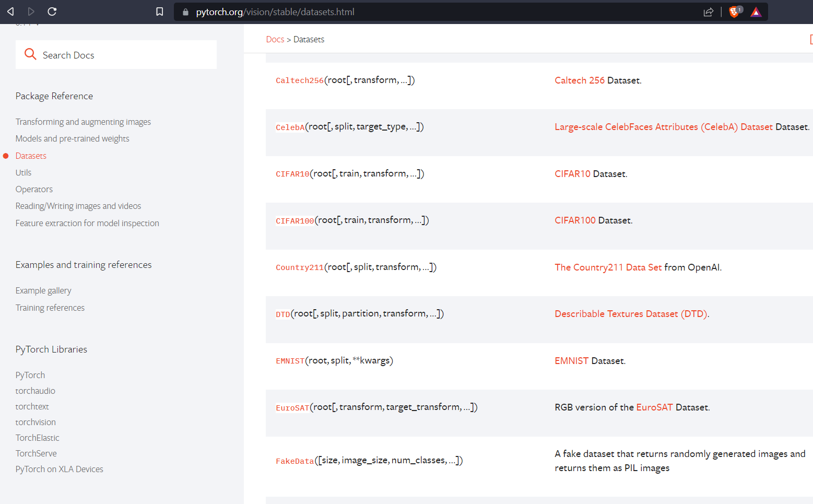Open Brave Rewards triangle icon
813x504 pixels.
[x=756, y=11]
